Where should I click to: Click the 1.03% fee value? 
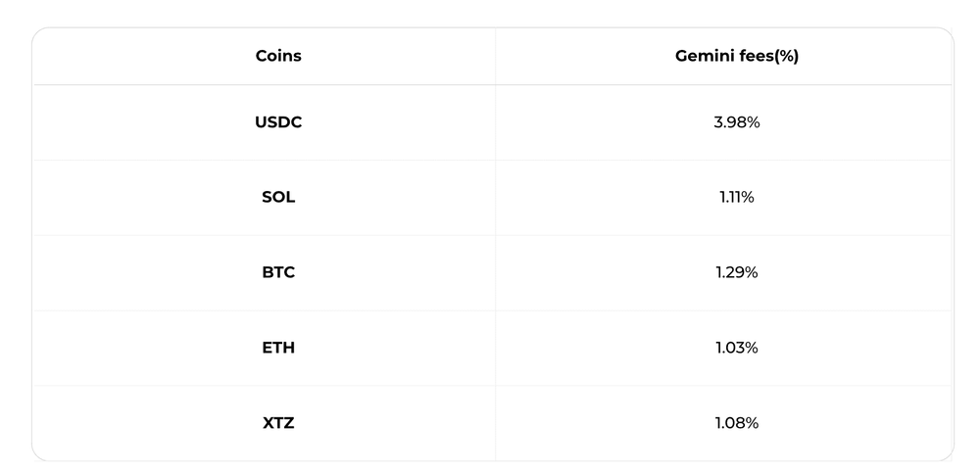click(736, 348)
